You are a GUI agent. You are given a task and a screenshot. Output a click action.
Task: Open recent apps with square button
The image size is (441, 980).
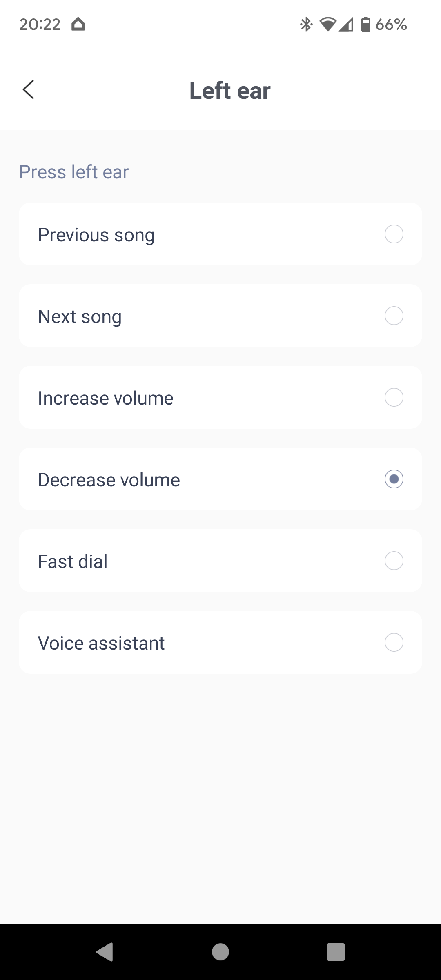click(x=336, y=952)
